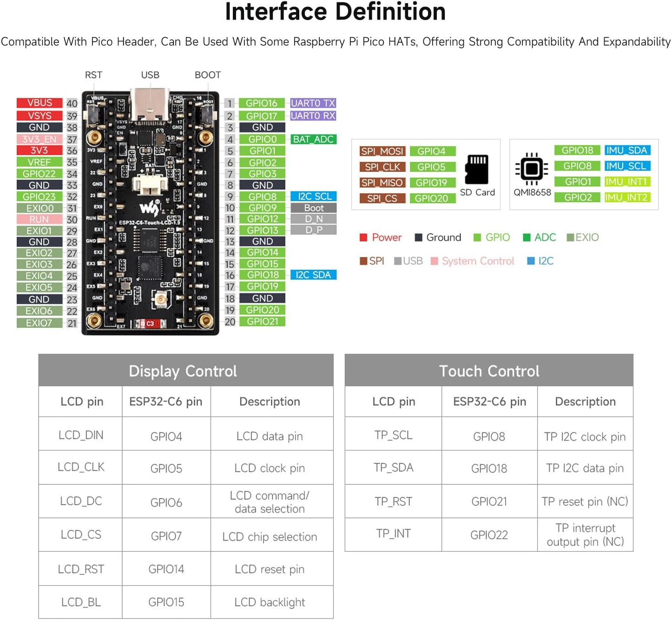Screen dimensions: 672x620
Task: Expand the Touch Control table header
Action: [x=488, y=371]
